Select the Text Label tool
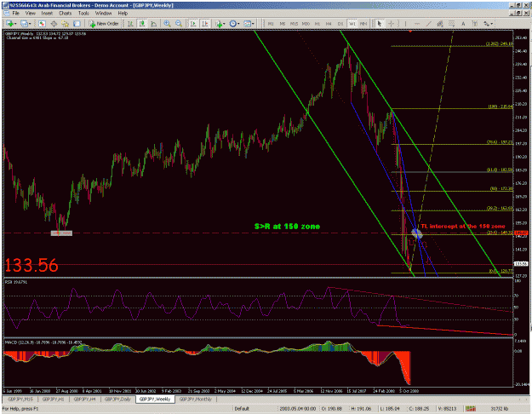532x414 pixels. [x=475, y=24]
